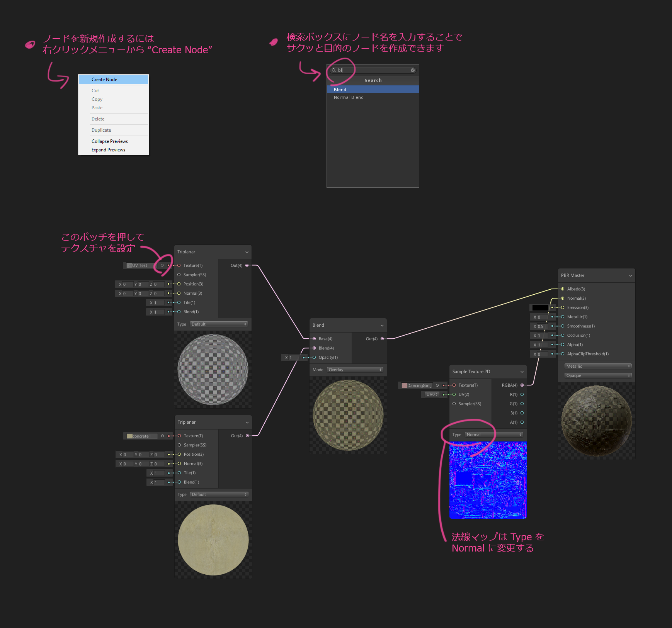Screen dimensions: 672x628
Task: Open the Opaque surface type dropdown
Action: tap(597, 375)
